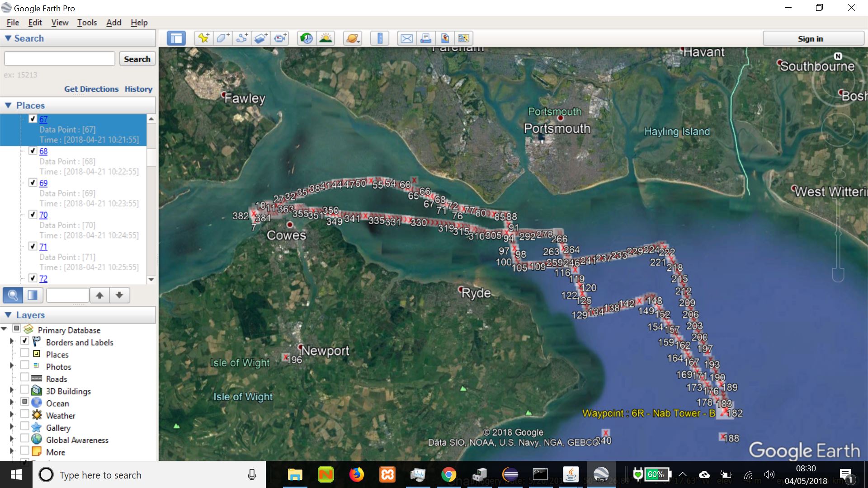Image resolution: width=868 pixels, height=488 pixels.
Task: Open the Add menu
Action: (113, 23)
